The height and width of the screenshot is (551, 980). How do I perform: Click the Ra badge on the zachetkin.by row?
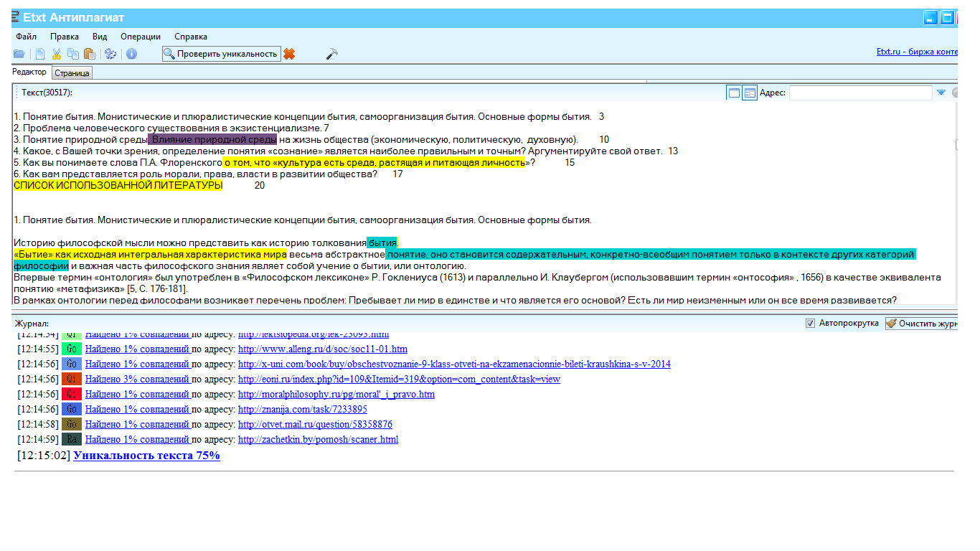coord(72,439)
